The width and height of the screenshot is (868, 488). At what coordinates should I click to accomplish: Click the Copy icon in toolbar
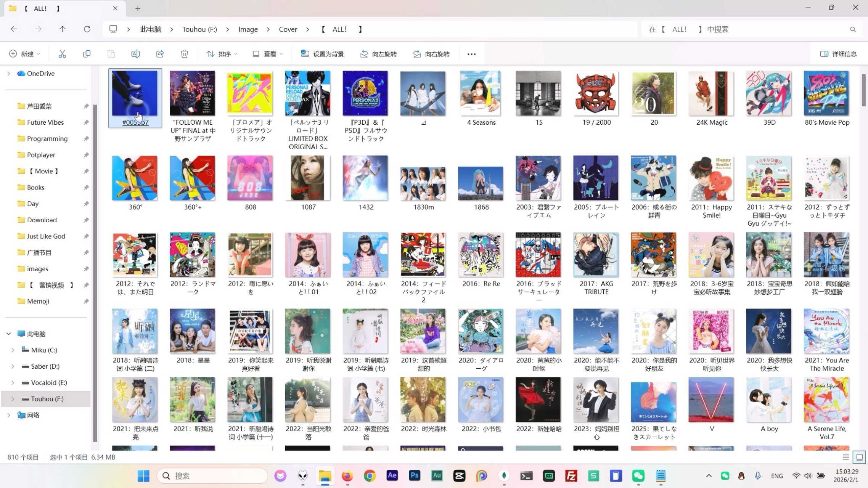(x=87, y=54)
